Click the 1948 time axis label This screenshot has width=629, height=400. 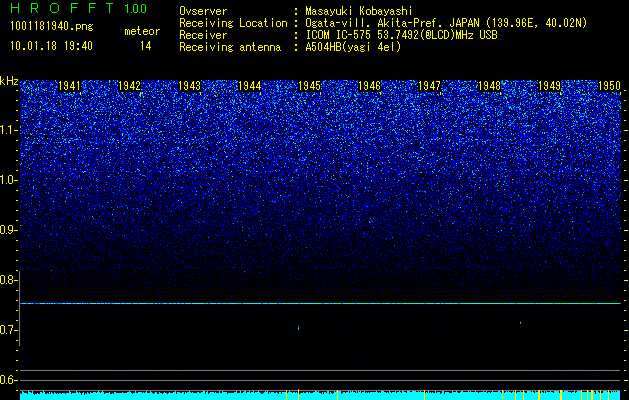click(x=489, y=86)
